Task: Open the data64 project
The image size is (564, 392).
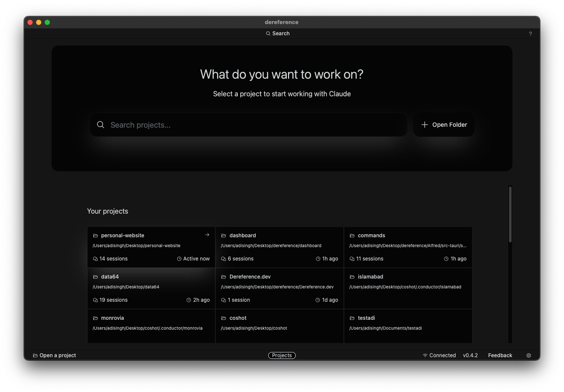Action: (x=151, y=288)
